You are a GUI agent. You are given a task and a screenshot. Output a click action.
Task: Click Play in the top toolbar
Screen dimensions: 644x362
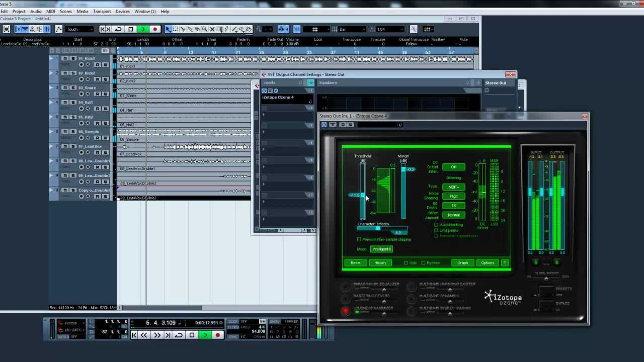point(143,29)
